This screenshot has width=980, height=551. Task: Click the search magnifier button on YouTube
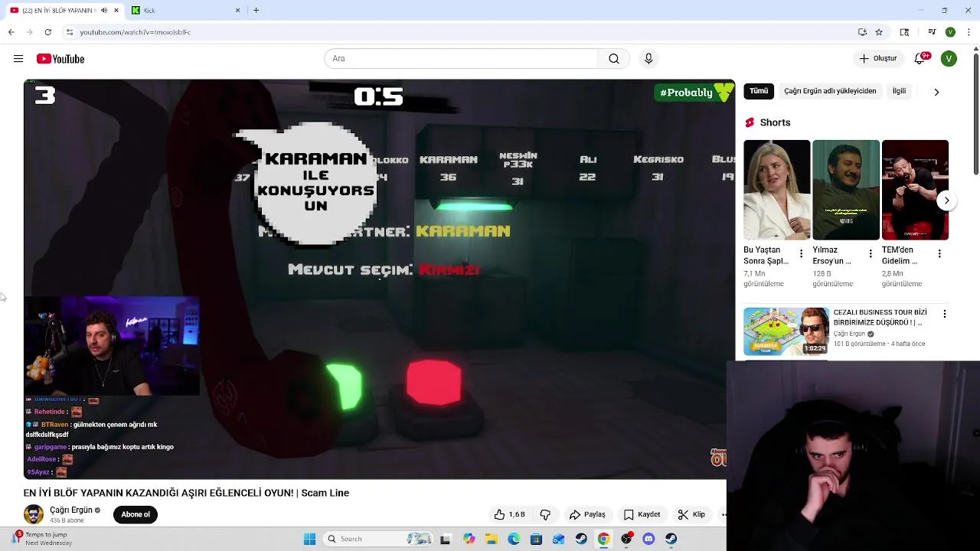614,59
